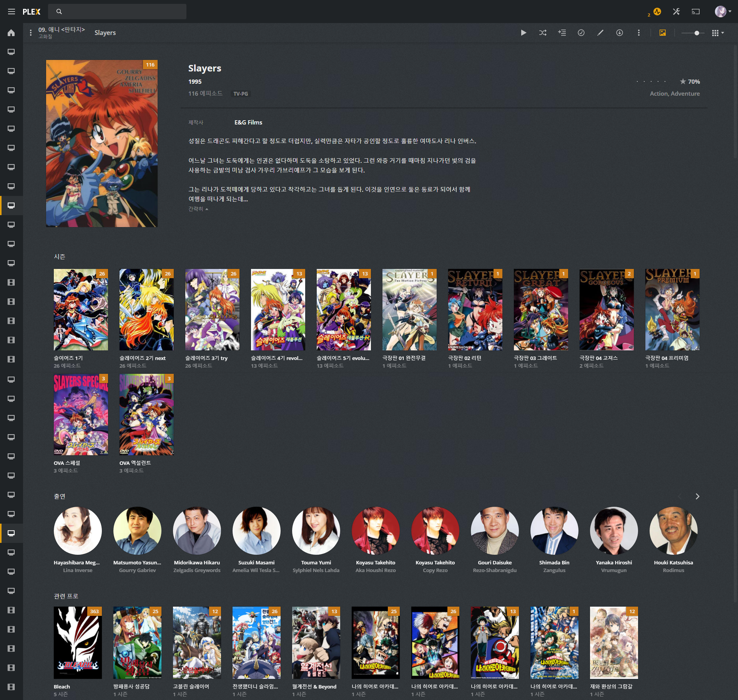Screen dimensions: 738x700
Task: Select first TV library icon in sidebar
Action: [11, 52]
